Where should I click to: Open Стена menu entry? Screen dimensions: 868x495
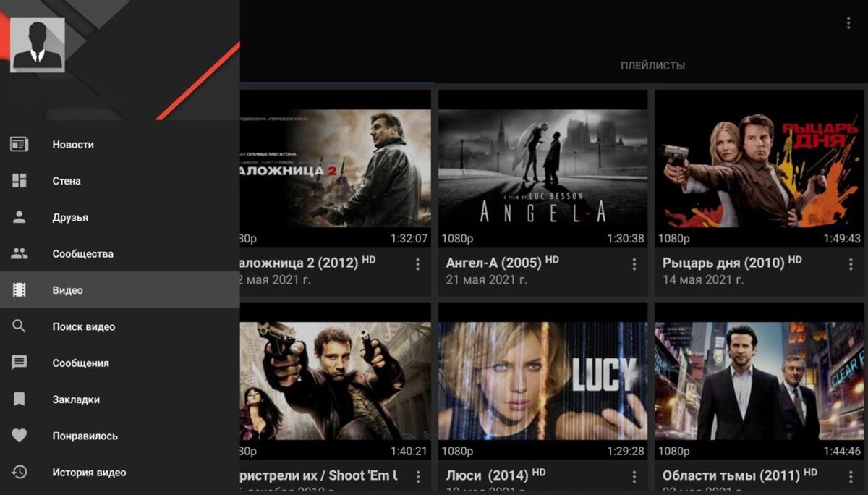point(119,181)
